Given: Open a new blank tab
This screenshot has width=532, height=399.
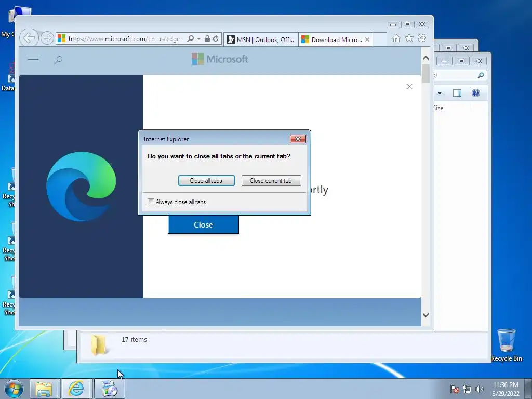Looking at the screenshot, I should click(380, 39).
